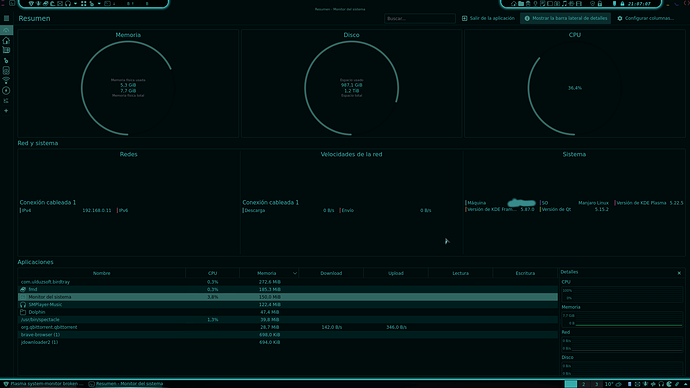Open the home page icon in sidebar
This screenshot has width=690, height=388.
click(x=6, y=40)
